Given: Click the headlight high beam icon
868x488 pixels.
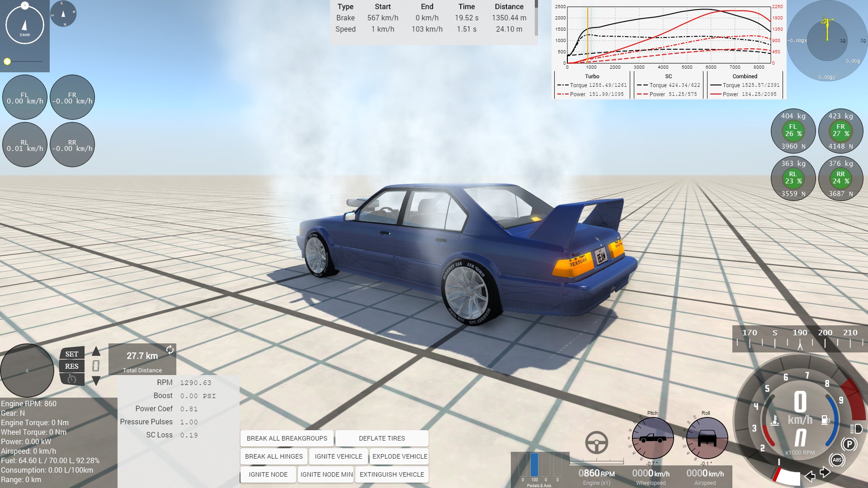Looking at the screenshot, I should (856, 429).
